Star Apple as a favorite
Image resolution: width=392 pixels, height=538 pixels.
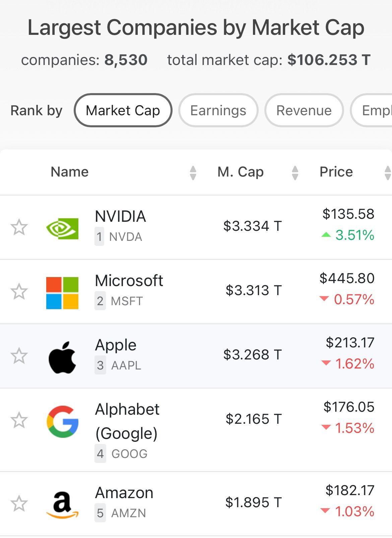pos(19,356)
